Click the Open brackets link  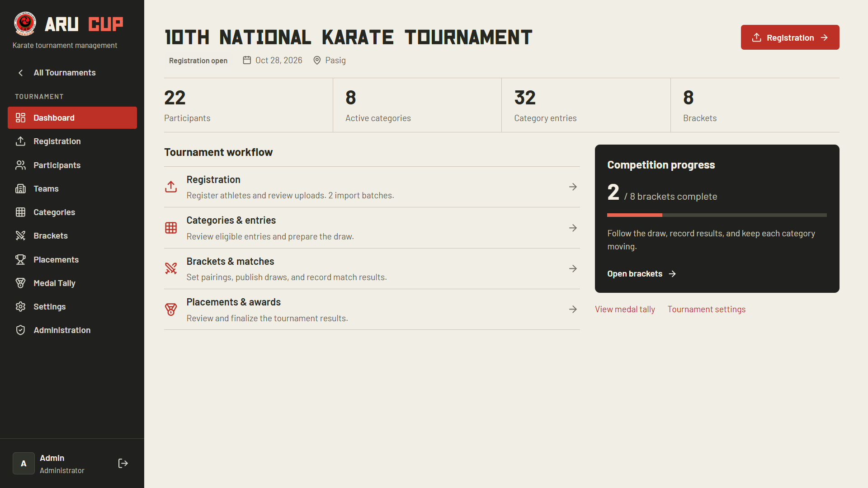pos(641,274)
